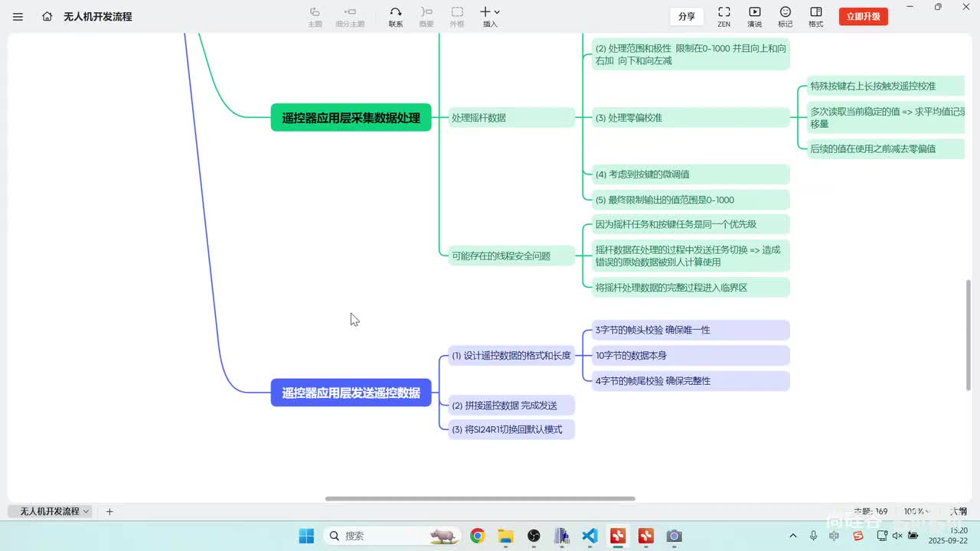Screen dimensions: 980x551
Task: Select the 外框 boundary tool
Action: point(457,17)
